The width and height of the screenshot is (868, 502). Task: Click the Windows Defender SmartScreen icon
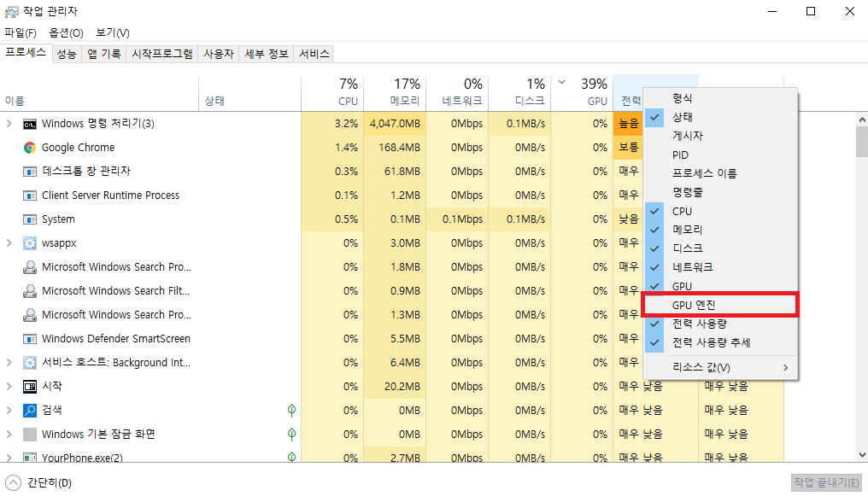click(29, 339)
